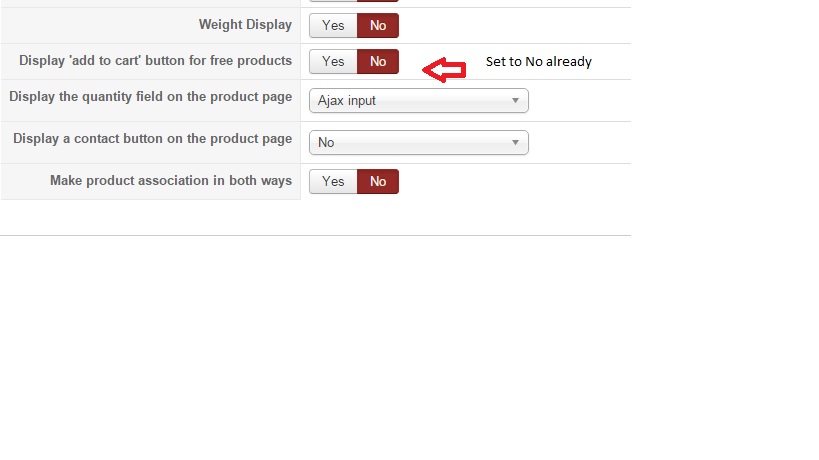Viewport: 819px width, 460px height.
Task: Click the arrow on contact button dropdown
Action: pyautogui.click(x=515, y=143)
